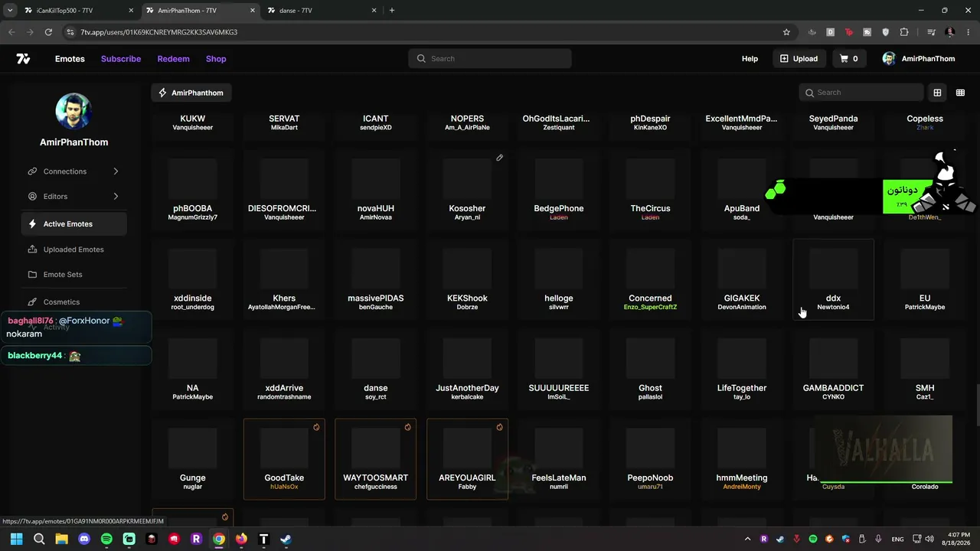Open File Explorer from the taskbar
The width and height of the screenshot is (980, 551).
tap(61, 539)
